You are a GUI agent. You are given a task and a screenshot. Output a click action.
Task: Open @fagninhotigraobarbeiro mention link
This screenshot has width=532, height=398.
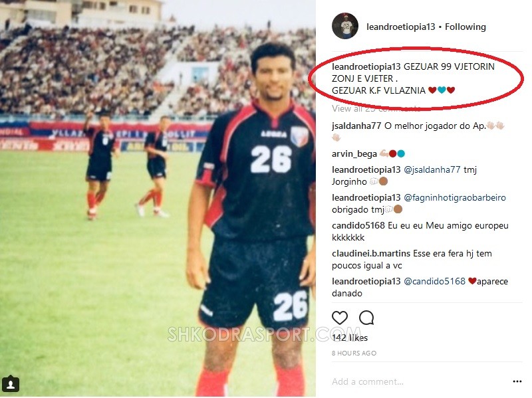455,197
